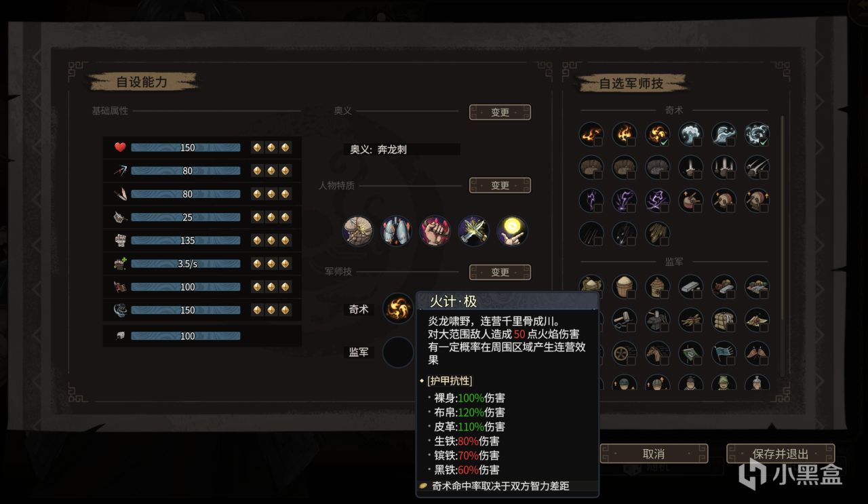868x504 pixels.
Task: Click the 取消 cancel button
Action: pyautogui.click(x=654, y=454)
